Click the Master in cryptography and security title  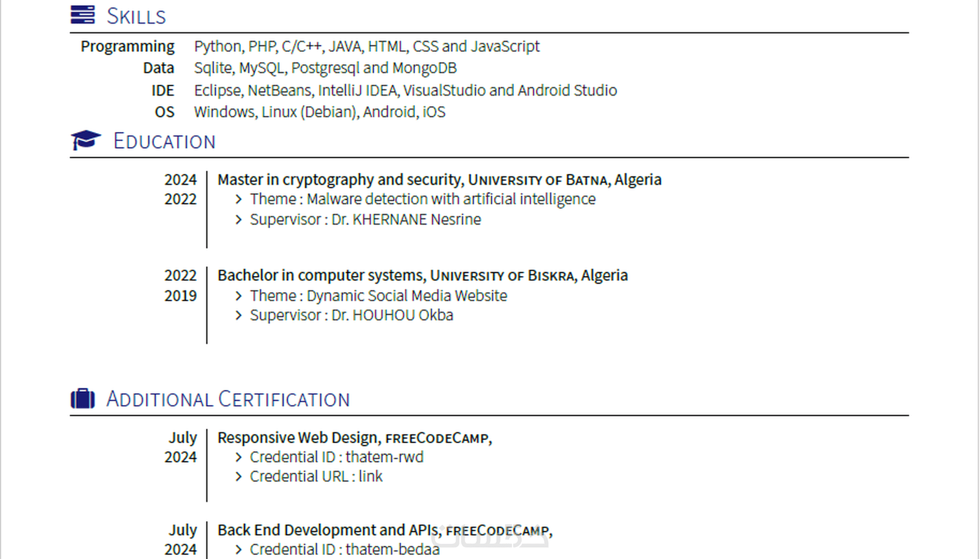point(339,180)
